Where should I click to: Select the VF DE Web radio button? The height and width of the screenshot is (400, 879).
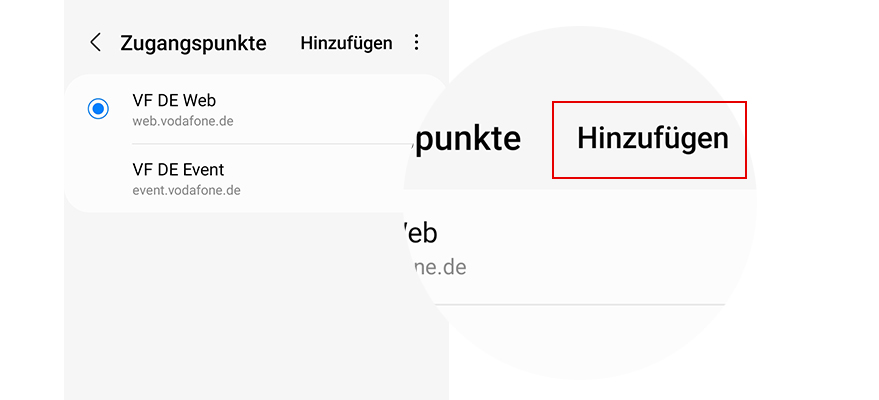click(x=98, y=108)
